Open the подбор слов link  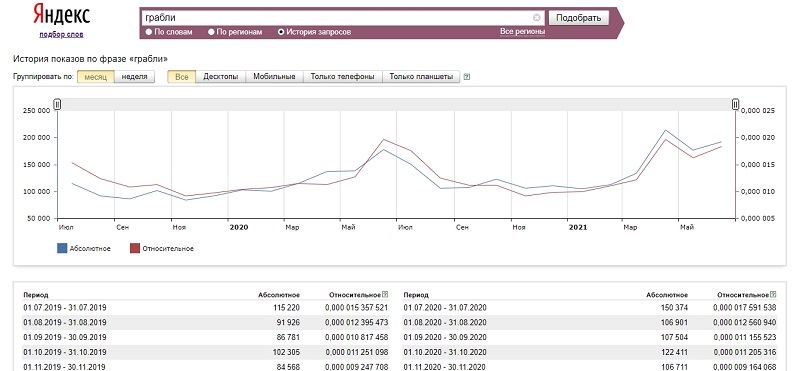61,35
